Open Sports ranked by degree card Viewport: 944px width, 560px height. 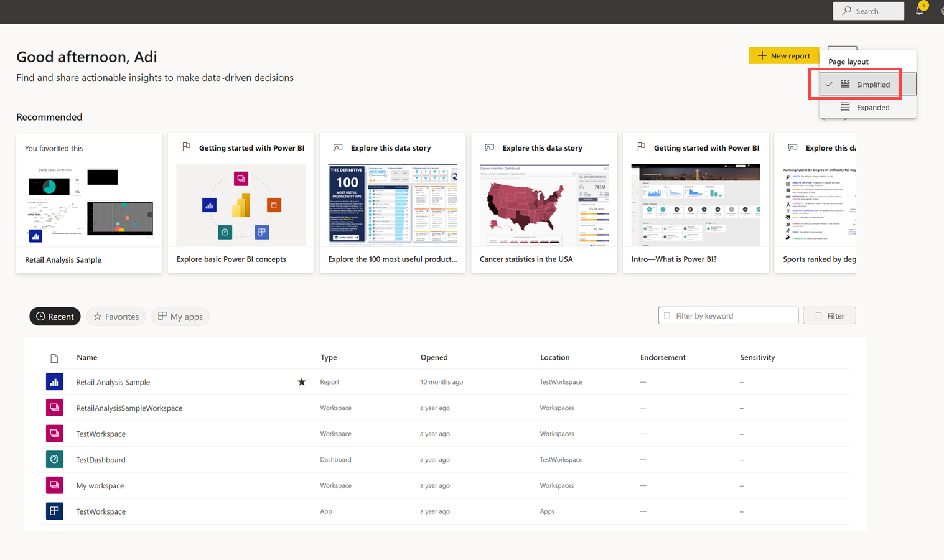tap(815, 203)
